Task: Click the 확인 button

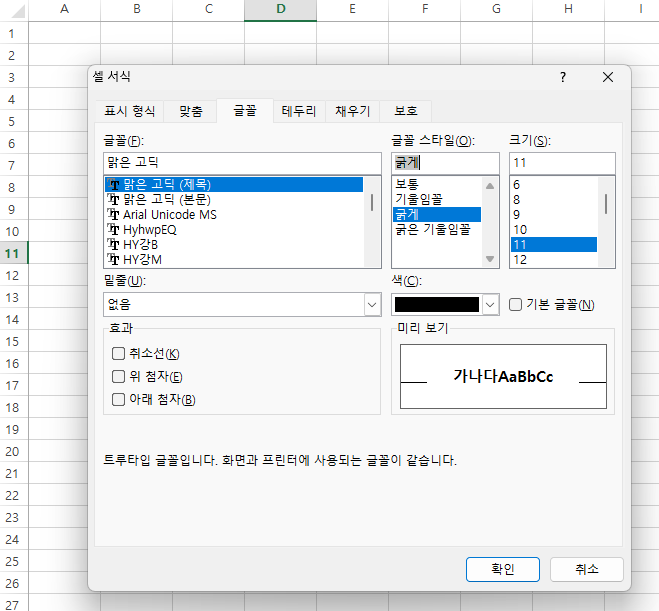Action: pos(503,569)
